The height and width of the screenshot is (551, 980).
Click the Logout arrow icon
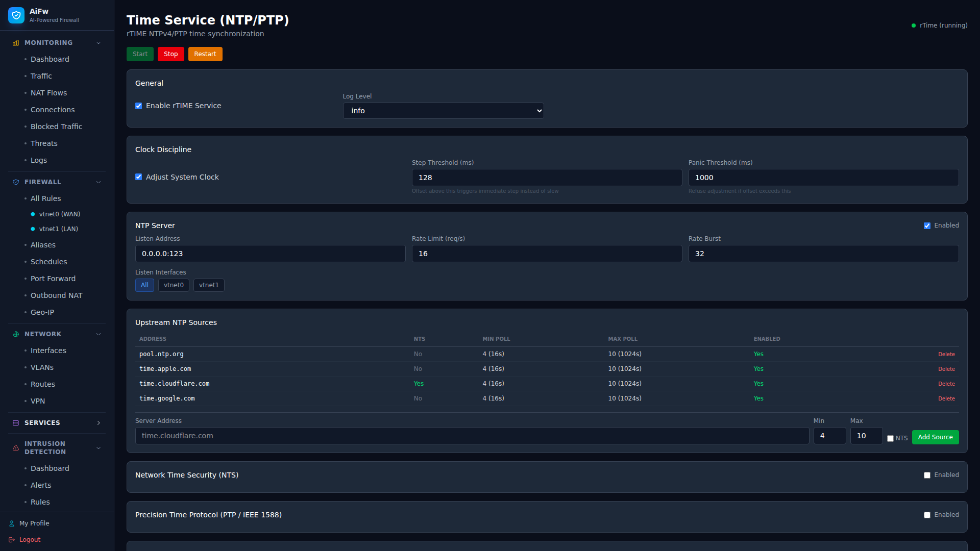[12, 540]
